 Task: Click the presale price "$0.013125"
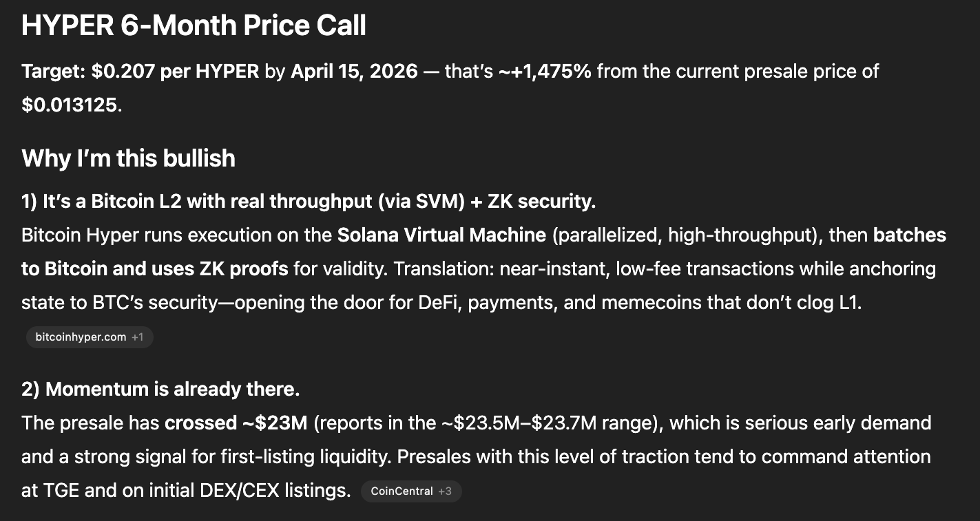click(x=70, y=107)
